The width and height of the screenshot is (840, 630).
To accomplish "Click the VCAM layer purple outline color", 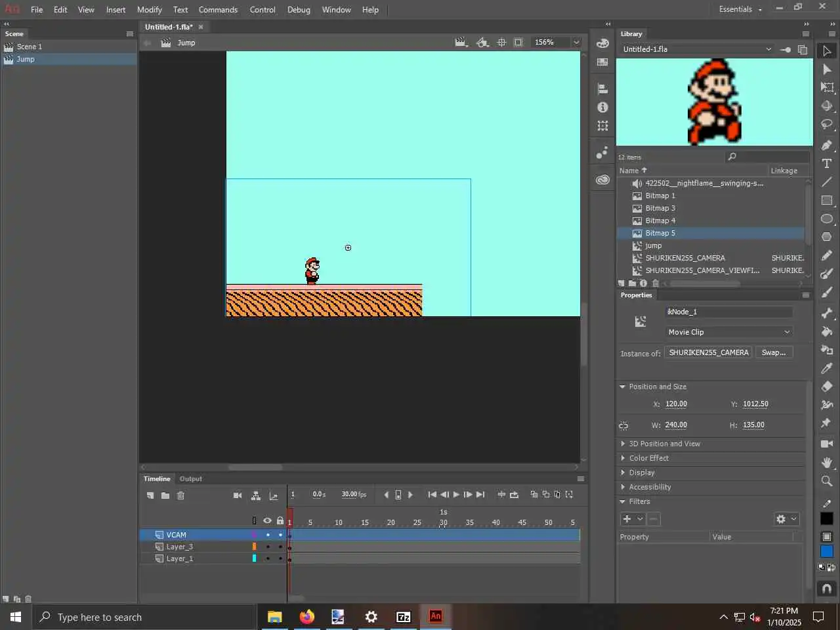I will coord(254,535).
